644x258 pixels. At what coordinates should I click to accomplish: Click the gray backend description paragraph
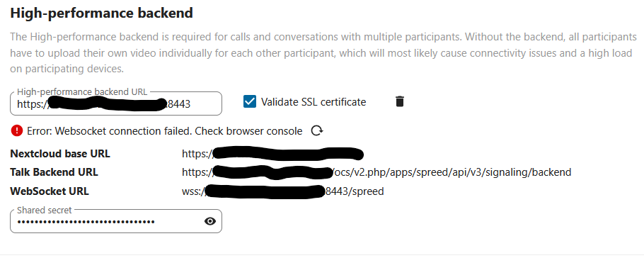(x=323, y=52)
